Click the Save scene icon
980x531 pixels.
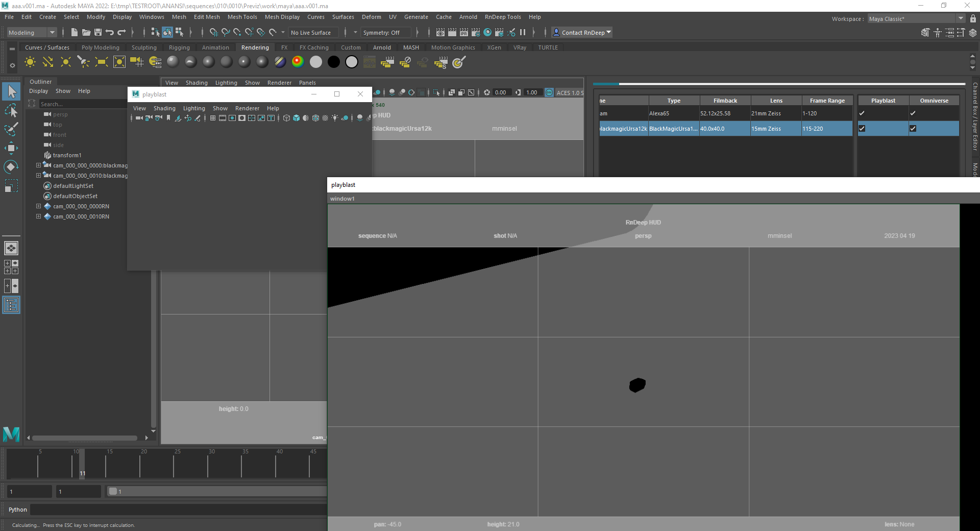pos(98,32)
